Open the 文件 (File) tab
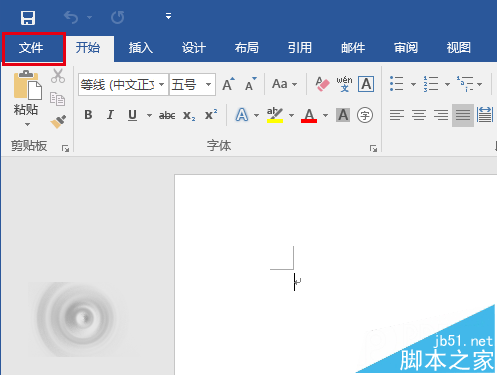This screenshot has width=497, height=375. pyautogui.click(x=31, y=48)
